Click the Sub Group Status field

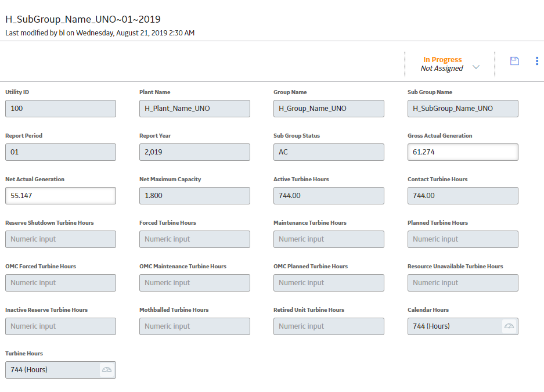pyautogui.click(x=329, y=152)
